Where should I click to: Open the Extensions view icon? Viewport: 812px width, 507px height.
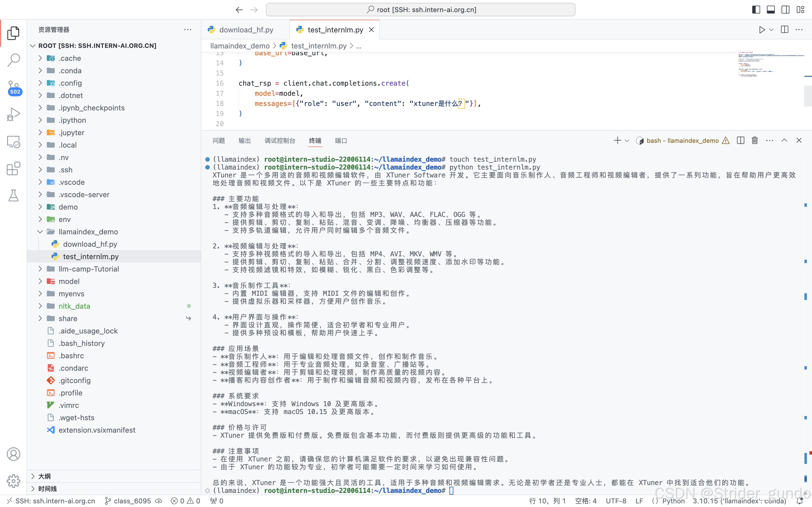[14, 169]
